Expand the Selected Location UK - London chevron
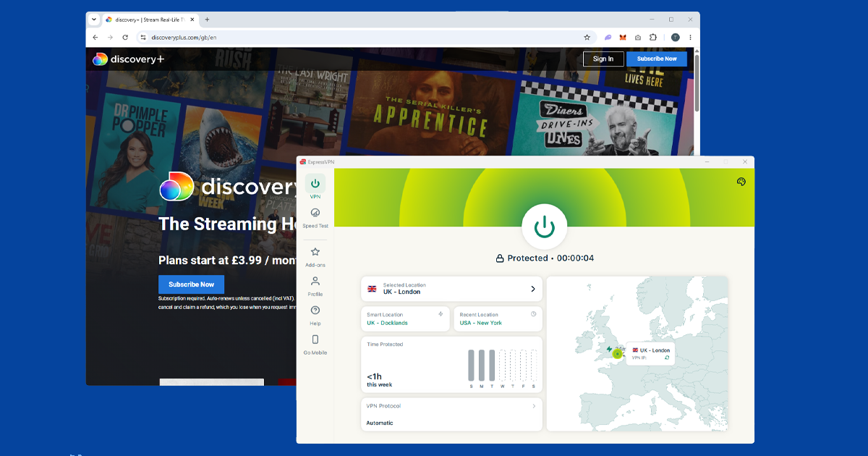868x456 pixels. pyautogui.click(x=533, y=289)
